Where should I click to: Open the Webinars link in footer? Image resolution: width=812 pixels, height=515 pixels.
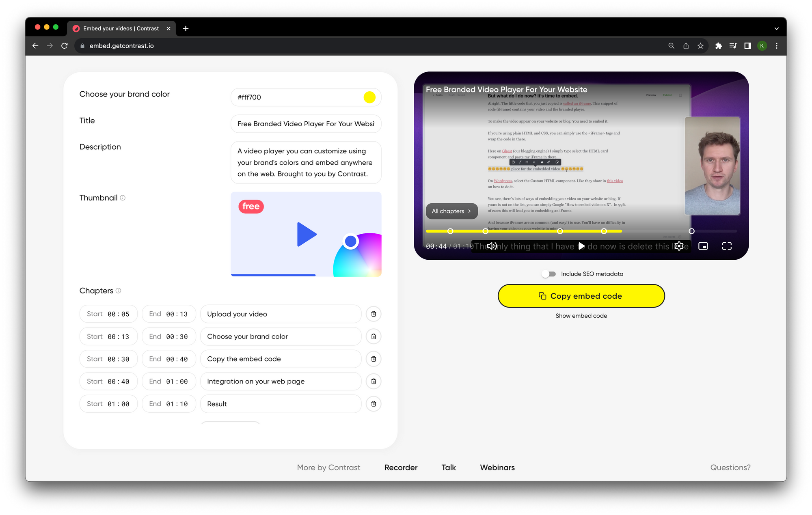coord(498,467)
